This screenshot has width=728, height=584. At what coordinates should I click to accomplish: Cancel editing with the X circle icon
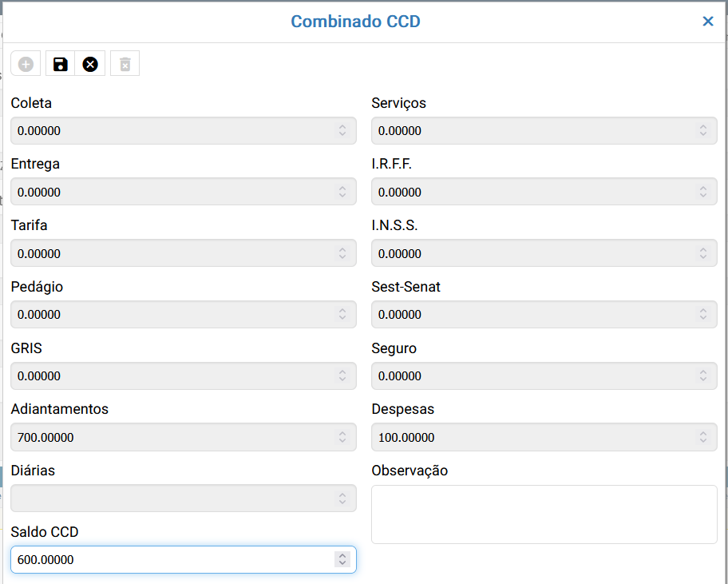(90, 64)
